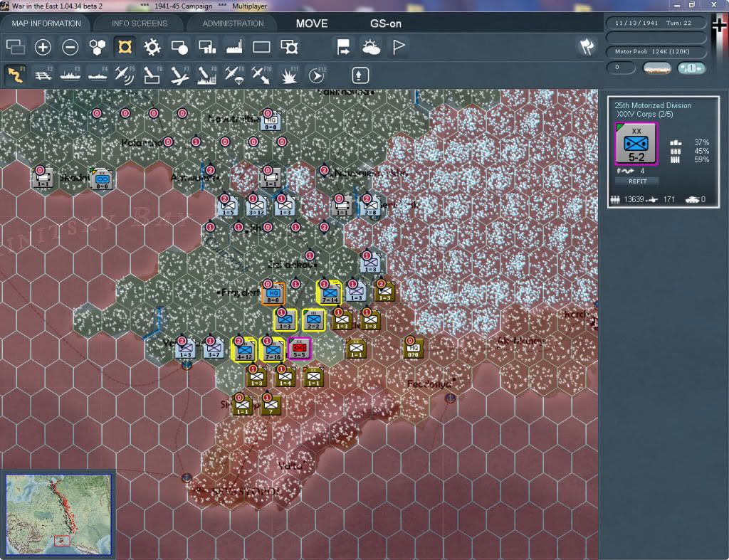729x560 pixels.
Task: Select the HQ 0=0 counter near Novotroitskoe
Action: tap(271, 121)
